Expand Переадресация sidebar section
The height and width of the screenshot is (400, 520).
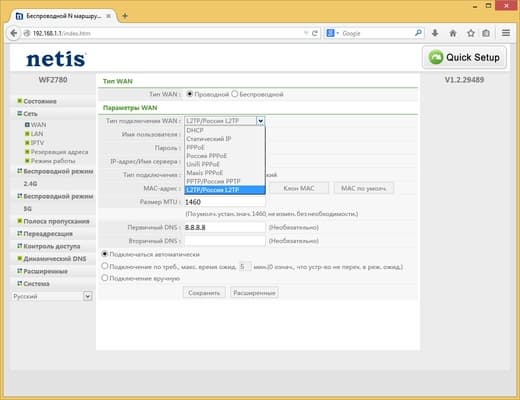click(x=48, y=234)
